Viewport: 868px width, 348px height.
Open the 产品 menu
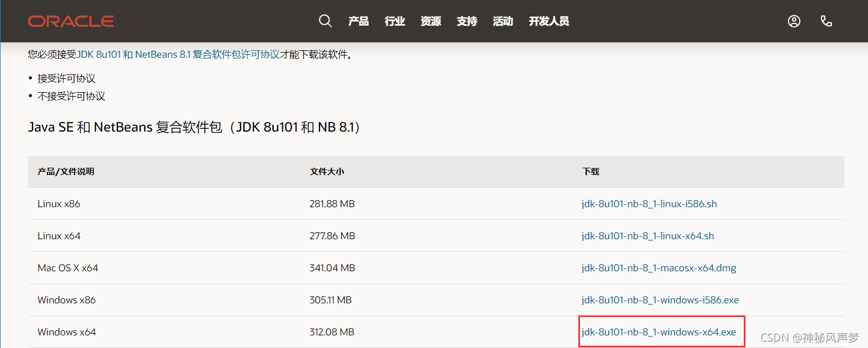point(358,21)
